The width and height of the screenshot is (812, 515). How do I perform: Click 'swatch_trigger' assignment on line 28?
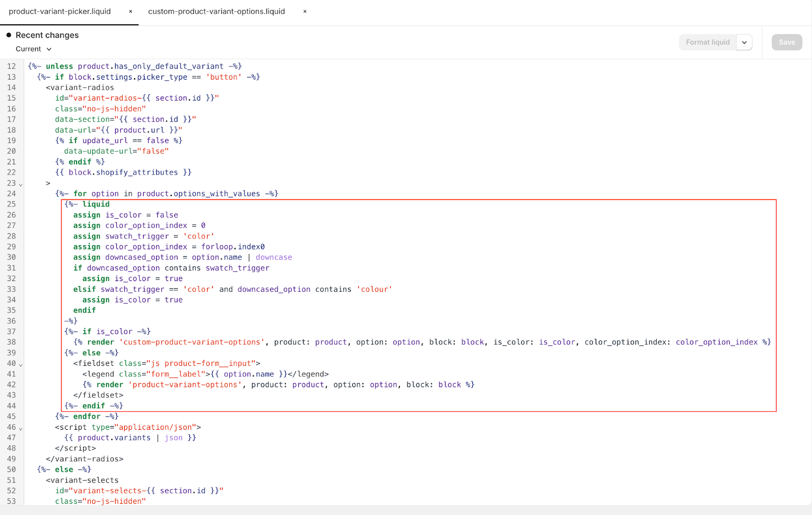tap(137, 236)
